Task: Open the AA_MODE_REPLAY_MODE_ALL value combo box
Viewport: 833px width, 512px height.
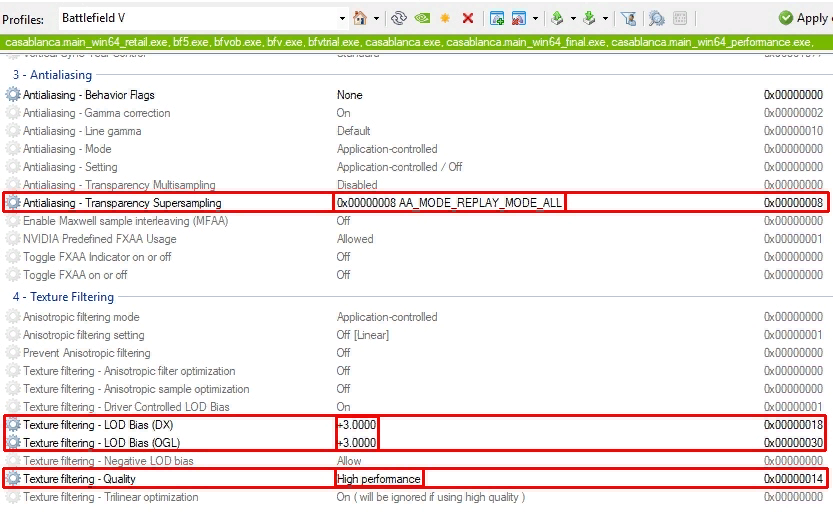Action: (449, 203)
